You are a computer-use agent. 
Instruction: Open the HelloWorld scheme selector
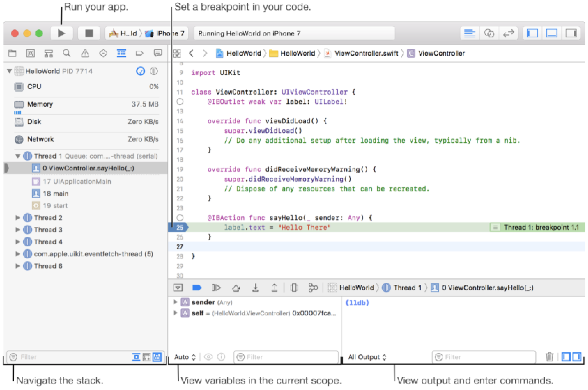[x=123, y=33]
